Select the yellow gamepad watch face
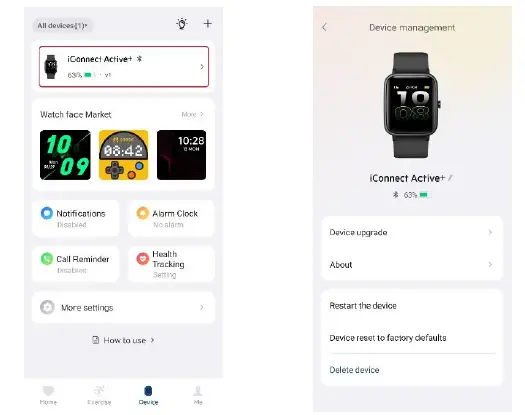The image size is (525, 415). (124, 155)
